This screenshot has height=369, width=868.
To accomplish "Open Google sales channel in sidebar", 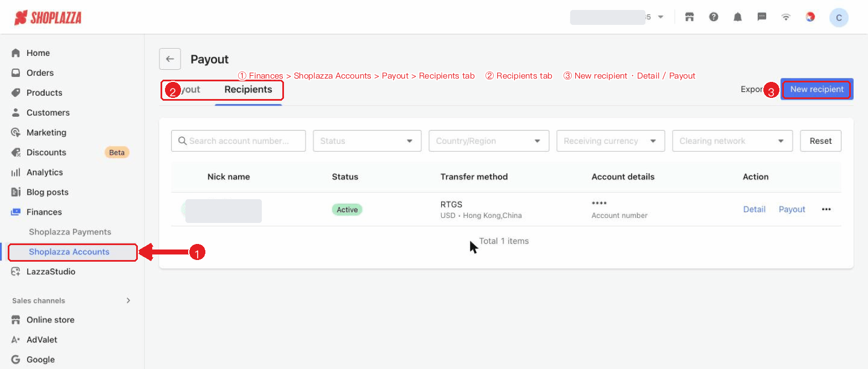I will coord(40,360).
